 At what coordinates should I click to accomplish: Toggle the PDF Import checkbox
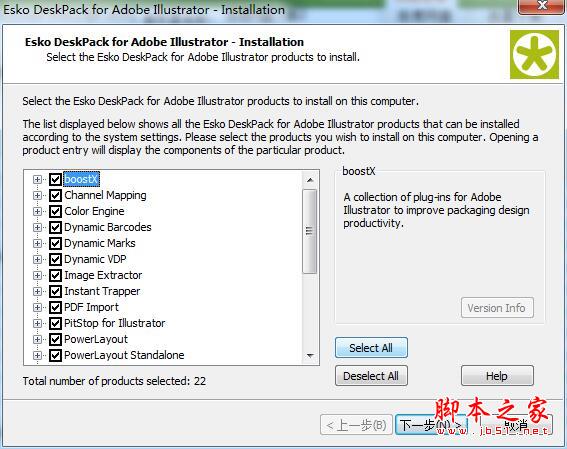[55, 307]
